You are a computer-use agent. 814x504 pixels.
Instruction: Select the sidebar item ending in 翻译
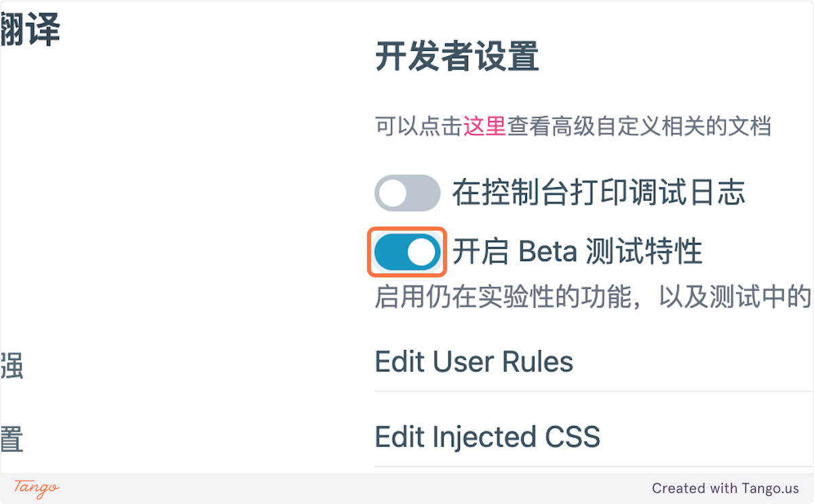30,31
